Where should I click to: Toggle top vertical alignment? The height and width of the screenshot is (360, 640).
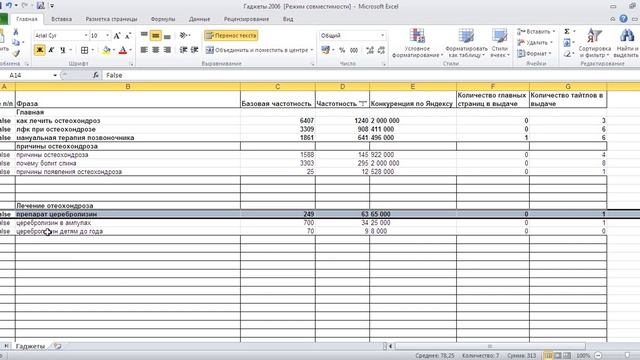144,36
